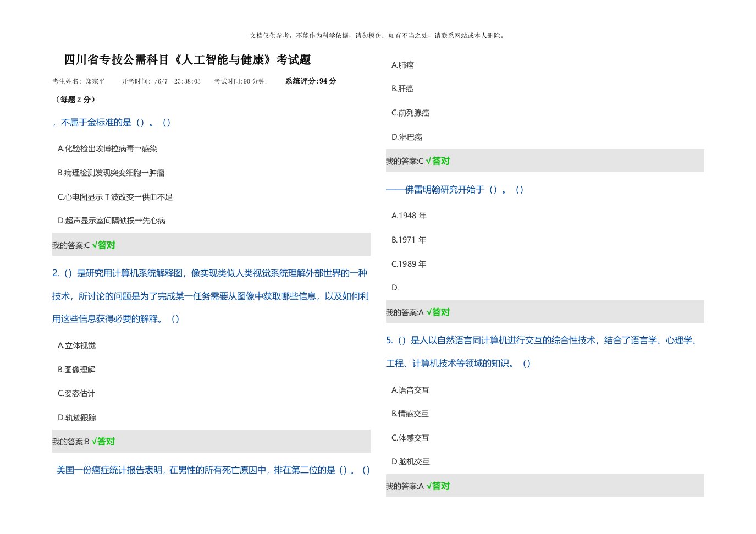Image resolution: width=756 pixels, height=534 pixels.
Task: Select option B.病理检测发现突变细胞→肿瘤
Action: [111, 173]
